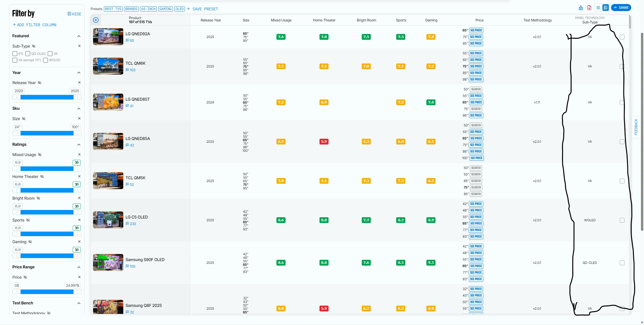Collapse the Featured filter section
Viewport: 644px width, 325px height.
pos(79,36)
